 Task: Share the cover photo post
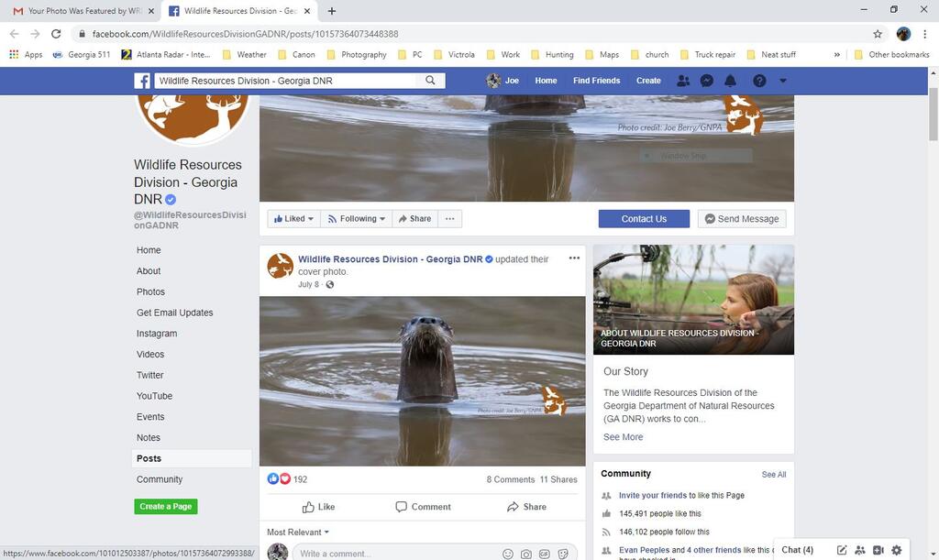[x=526, y=508]
